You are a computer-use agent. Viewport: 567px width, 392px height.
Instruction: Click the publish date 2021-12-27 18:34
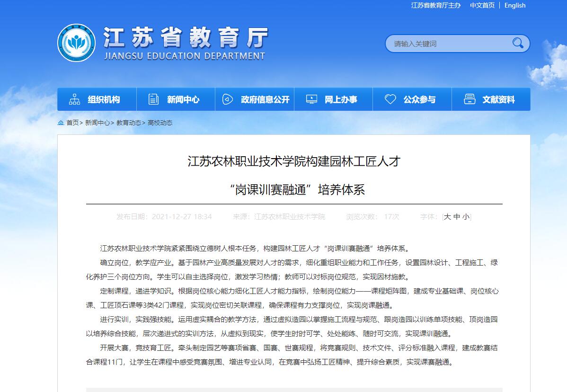(182, 217)
